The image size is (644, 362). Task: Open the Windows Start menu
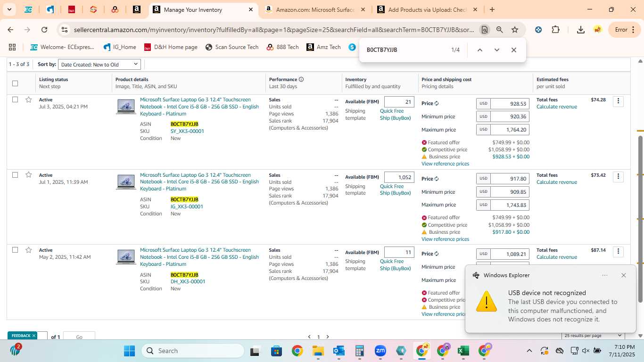tap(129, 351)
